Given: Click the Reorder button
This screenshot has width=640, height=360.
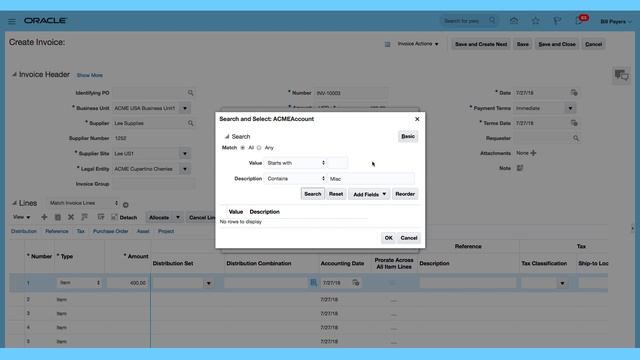Looking at the screenshot, I should (x=405, y=194).
